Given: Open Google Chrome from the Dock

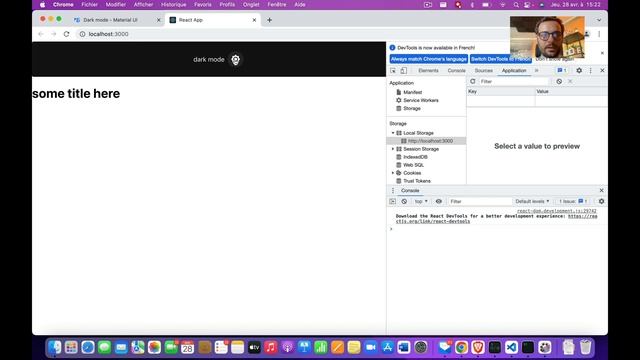Looking at the screenshot, I should pyautogui.click(x=462, y=347).
